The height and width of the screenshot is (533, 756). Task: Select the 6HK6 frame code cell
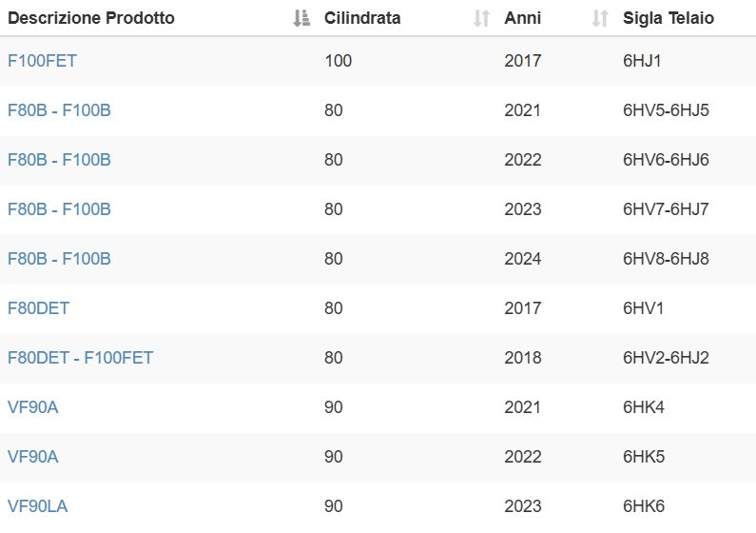644,506
